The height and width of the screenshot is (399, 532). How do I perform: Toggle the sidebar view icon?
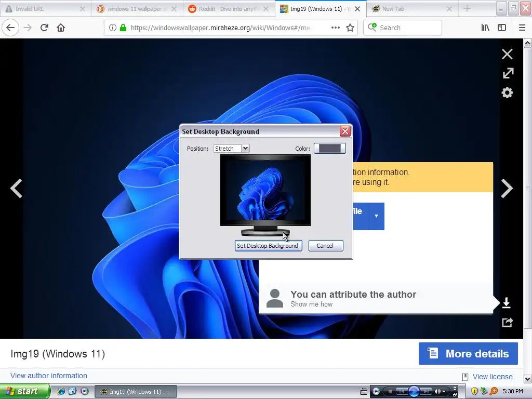click(502, 28)
